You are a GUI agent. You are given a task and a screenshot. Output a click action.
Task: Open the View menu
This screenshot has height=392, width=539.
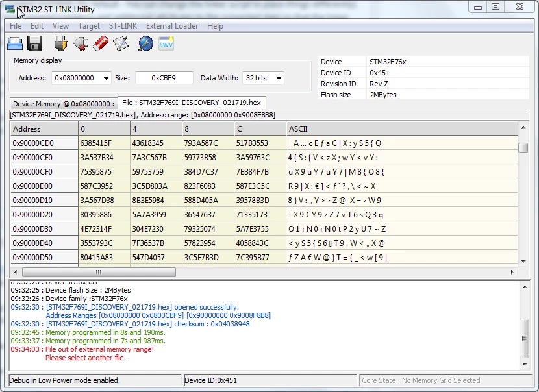[60, 26]
